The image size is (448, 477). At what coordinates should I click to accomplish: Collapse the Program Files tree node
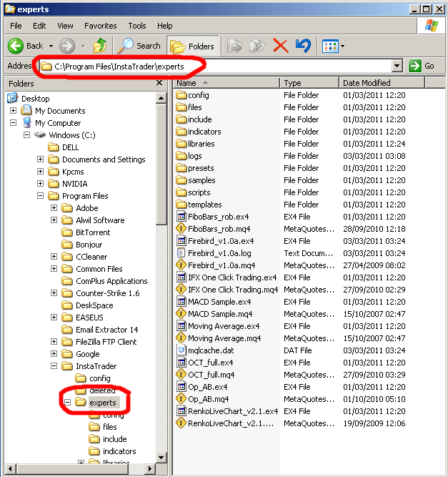click(x=40, y=196)
